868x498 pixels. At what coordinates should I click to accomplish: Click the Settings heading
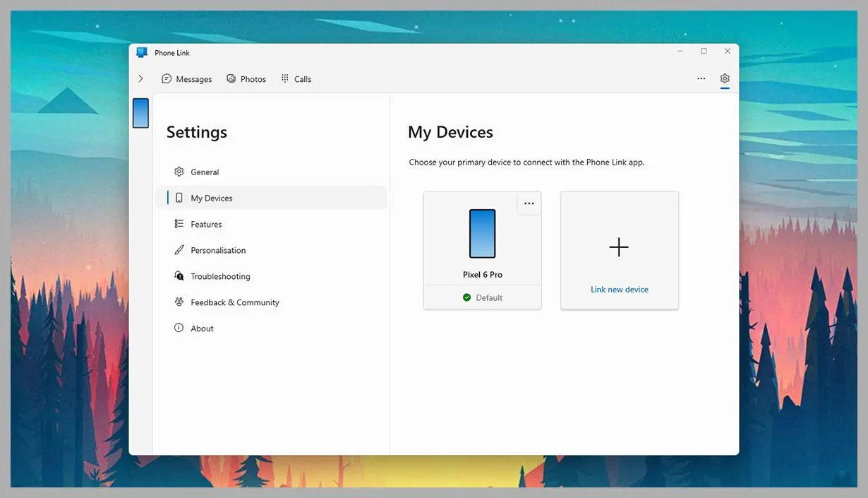tap(197, 132)
